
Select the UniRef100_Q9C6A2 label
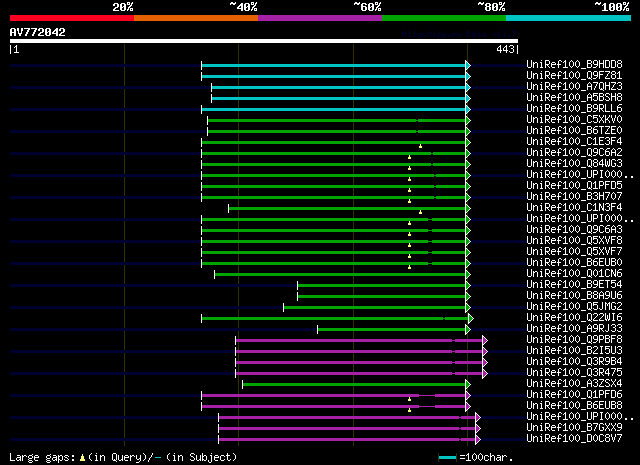tap(574, 153)
